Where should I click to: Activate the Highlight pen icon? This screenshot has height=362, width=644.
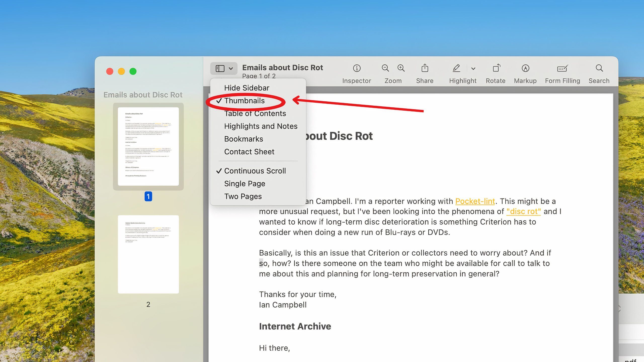pyautogui.click(x=456, y=68)
